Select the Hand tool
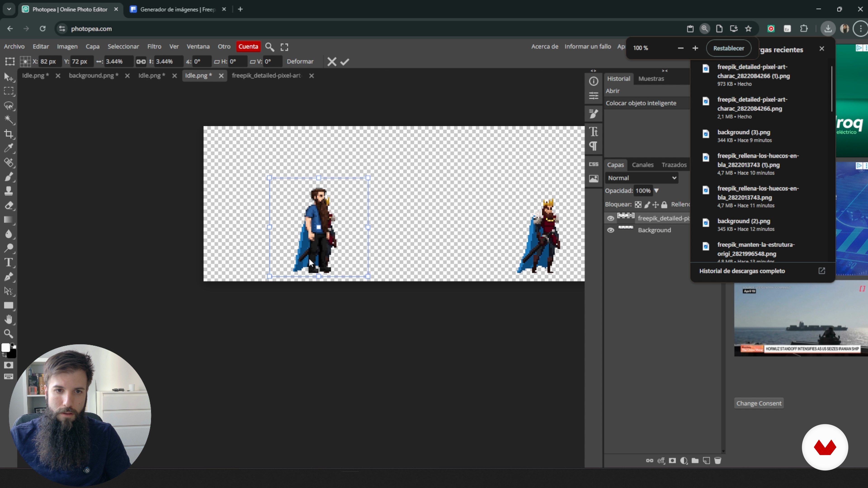The width and height of the screenshot is (868, 488). (x=9, y=320)
